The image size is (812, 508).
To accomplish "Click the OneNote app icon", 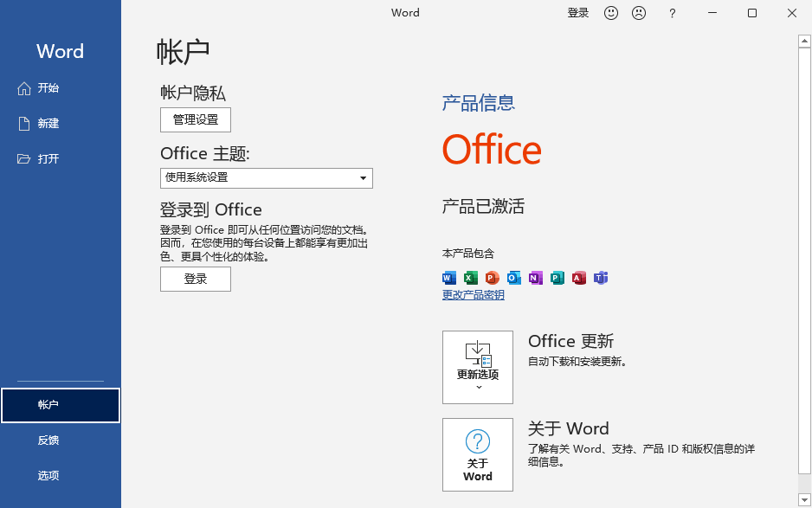I will tap(536, 278).
